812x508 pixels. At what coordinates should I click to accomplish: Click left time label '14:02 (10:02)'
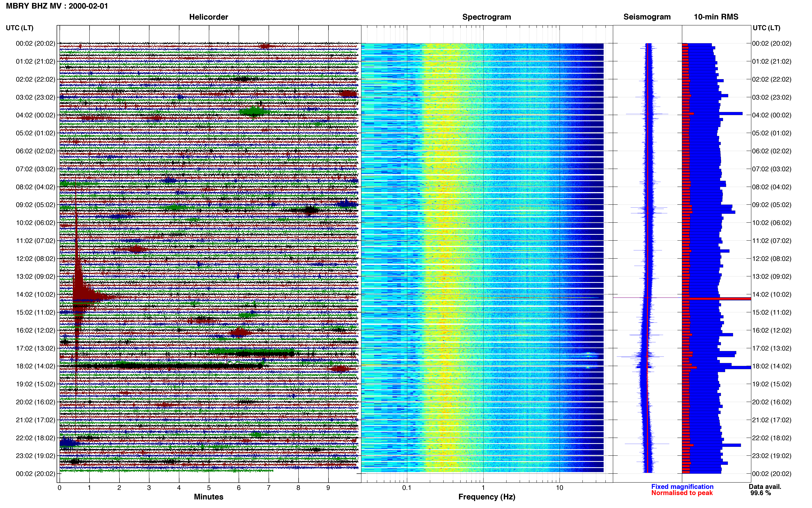35,294
